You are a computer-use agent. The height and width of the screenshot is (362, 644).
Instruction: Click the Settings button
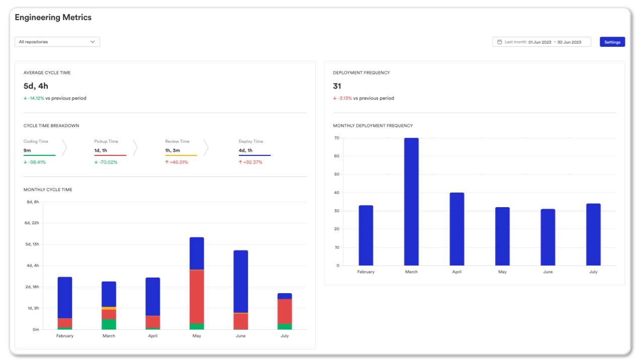coord(612,42)
